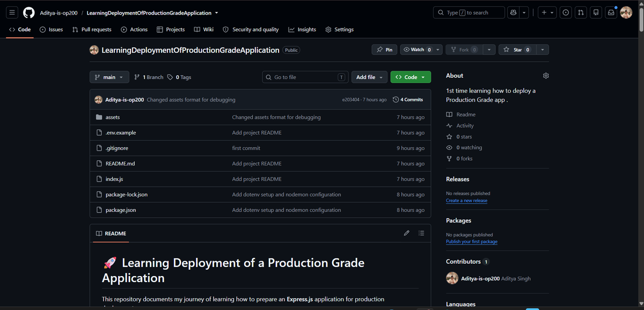Click the commit history clock icon

pyautogui.click(x=396, y=100)
